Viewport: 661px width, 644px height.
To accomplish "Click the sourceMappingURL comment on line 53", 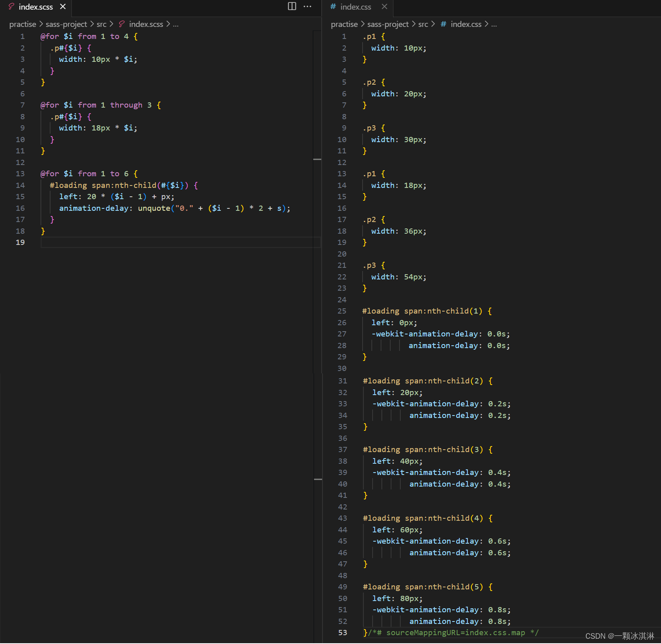I will pos(453,633).
